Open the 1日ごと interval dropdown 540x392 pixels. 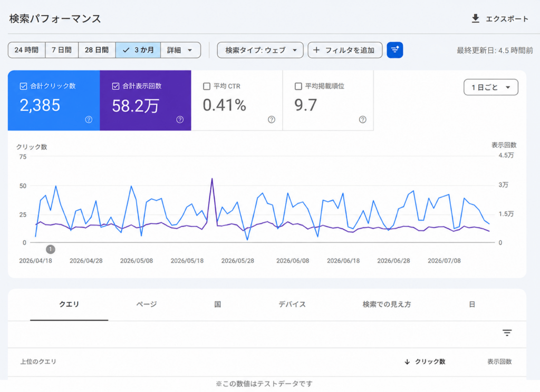point(491,87)
